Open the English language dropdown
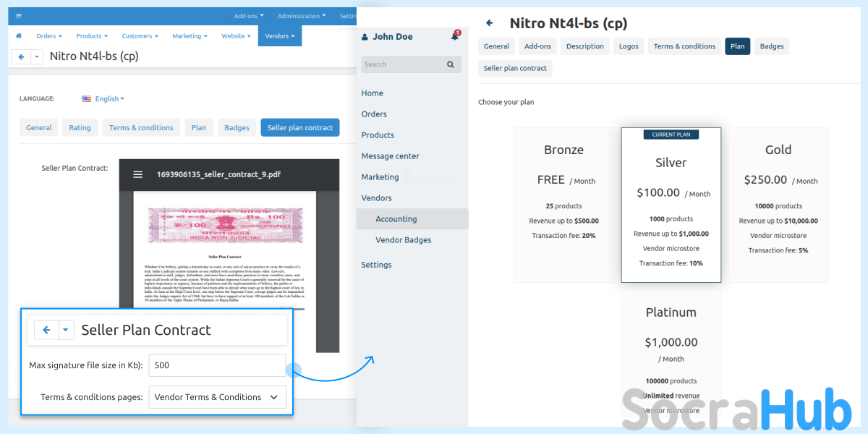 [x=103, y=99]
